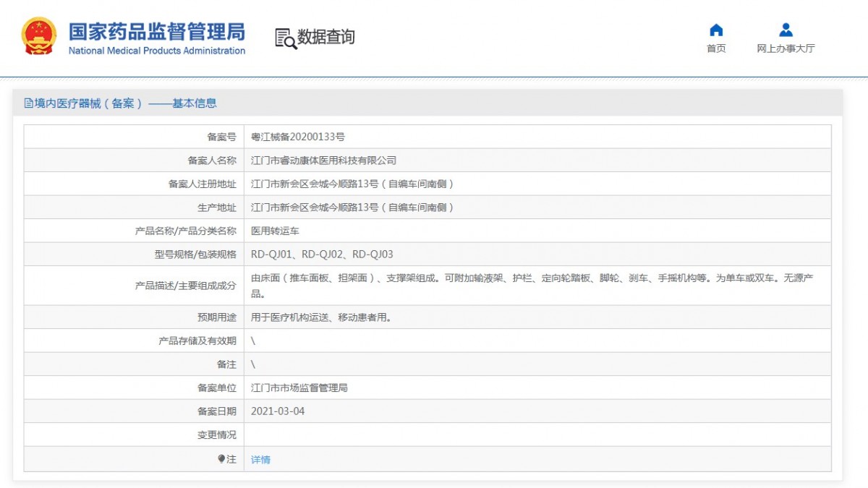Click the model spec RD-QJ01、RD-QJ02、RD-QJ03
This screenshot has height=488, width=868.
point(322,254)
